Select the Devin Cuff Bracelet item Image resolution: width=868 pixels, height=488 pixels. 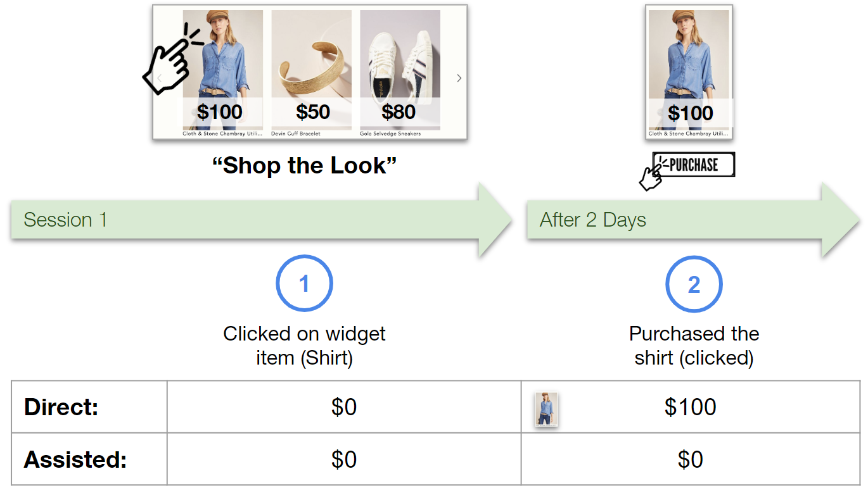(311, 71)
